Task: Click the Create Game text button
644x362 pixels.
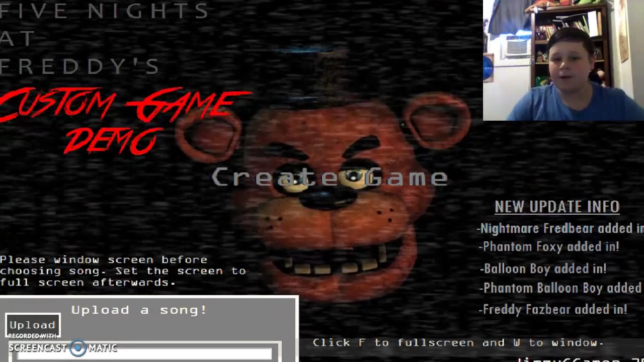Action: (330, 177)
